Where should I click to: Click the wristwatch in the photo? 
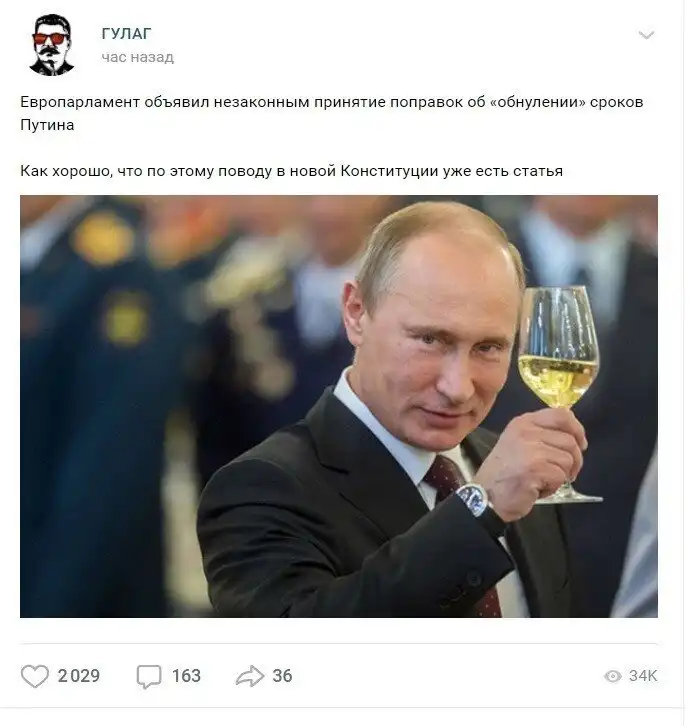pos(473,500)
